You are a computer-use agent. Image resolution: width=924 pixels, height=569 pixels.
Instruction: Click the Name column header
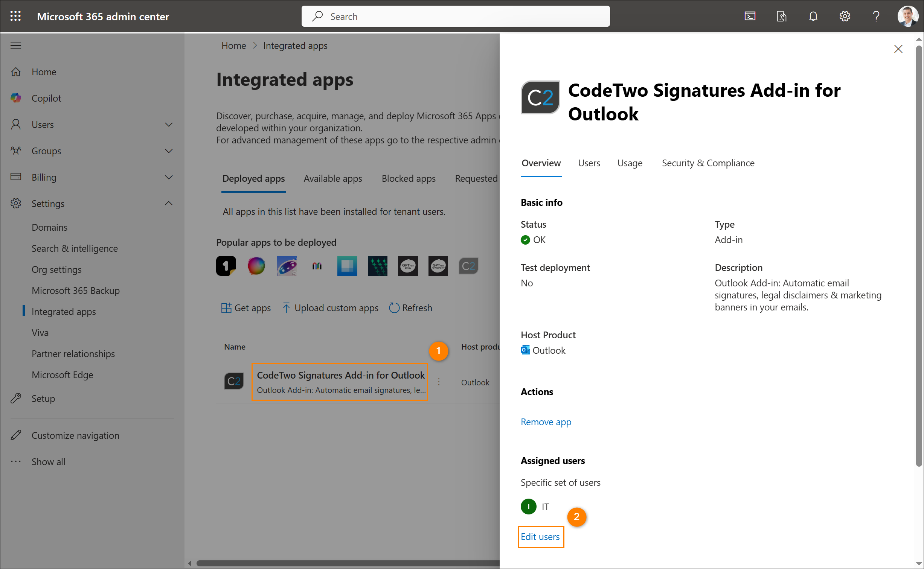click(x=235, y=347)
